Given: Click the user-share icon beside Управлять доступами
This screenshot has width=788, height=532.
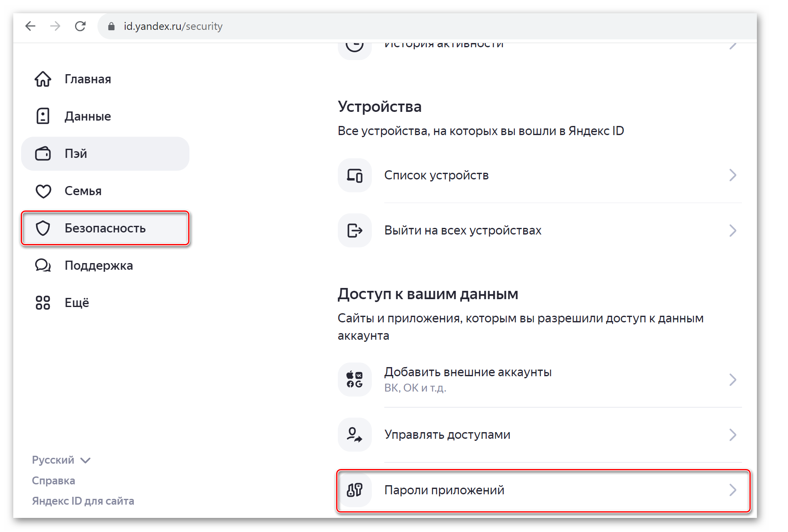Looking at the screenshot, I should click(x=354, y=435).
